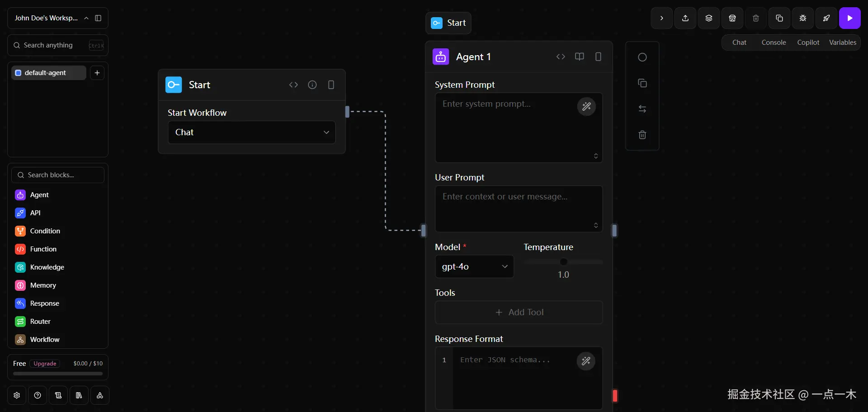Toggle the Agent 1 enable circle icon

tap(642, 57)
